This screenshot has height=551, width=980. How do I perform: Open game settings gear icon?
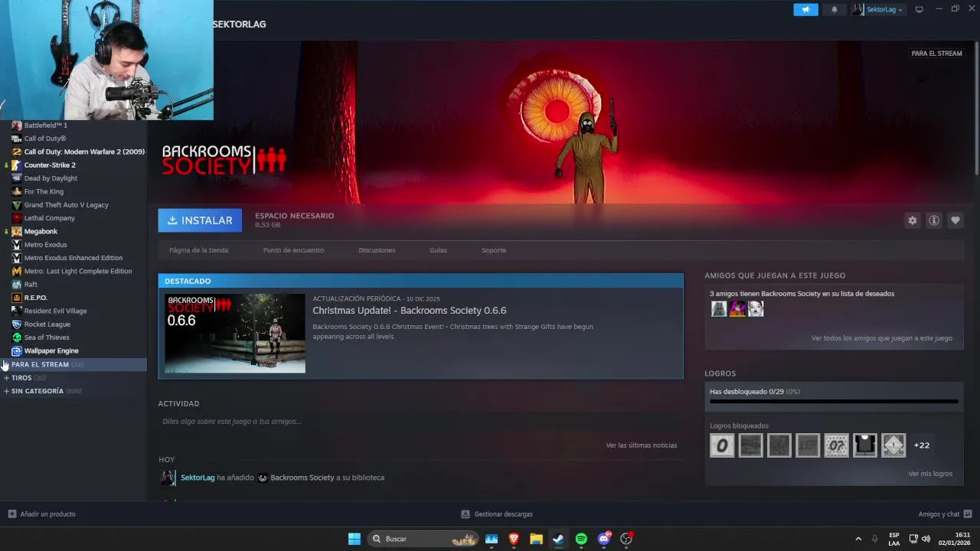[912, 220]
